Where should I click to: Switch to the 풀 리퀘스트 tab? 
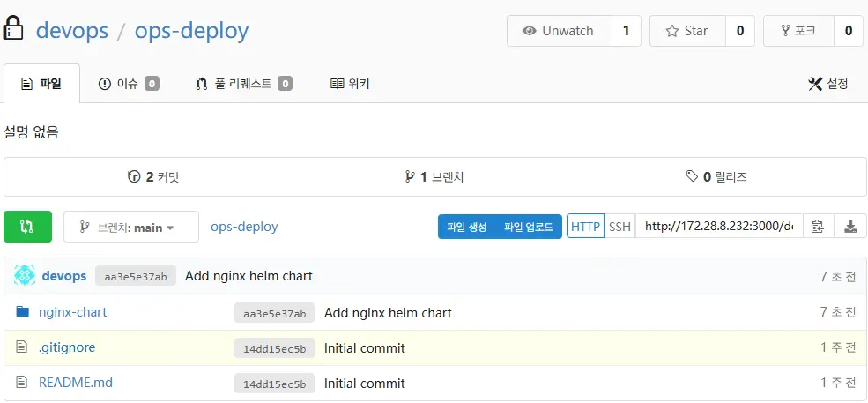tap(243, 84)
